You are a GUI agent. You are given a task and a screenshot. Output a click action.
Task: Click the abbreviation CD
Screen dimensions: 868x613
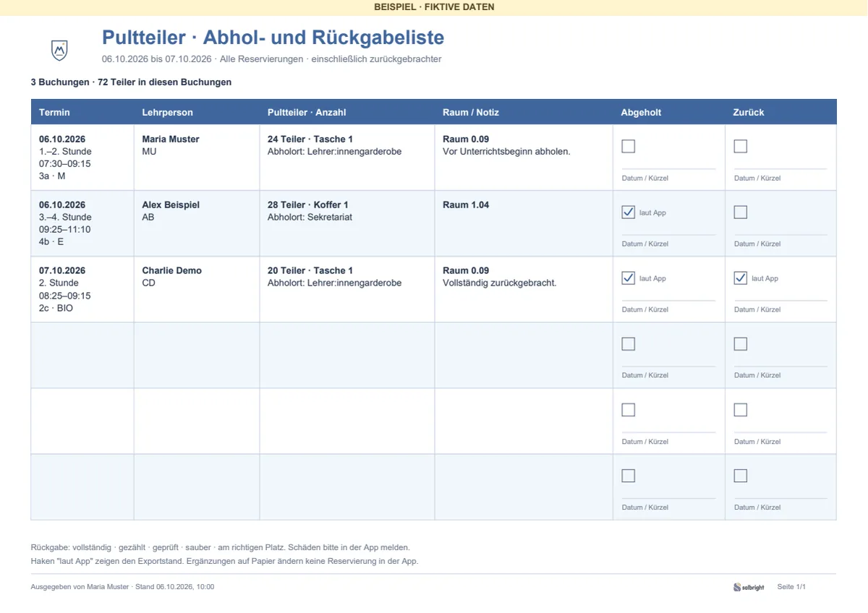pyautogui.click(x=148, y=283)
